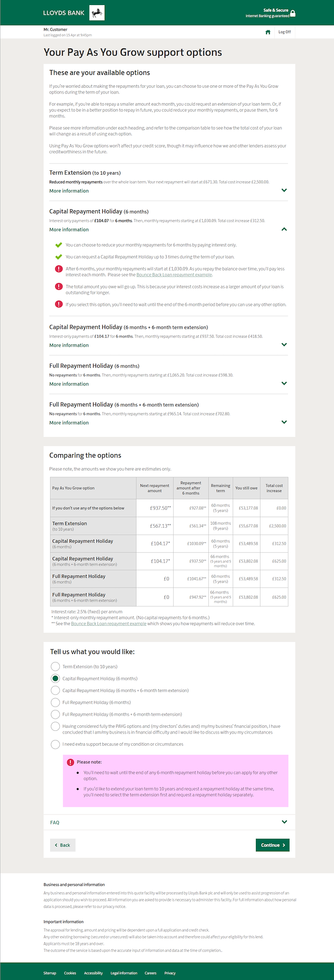Open the Privacy footer link
The image size is (334, 980).
pos(170,973)
